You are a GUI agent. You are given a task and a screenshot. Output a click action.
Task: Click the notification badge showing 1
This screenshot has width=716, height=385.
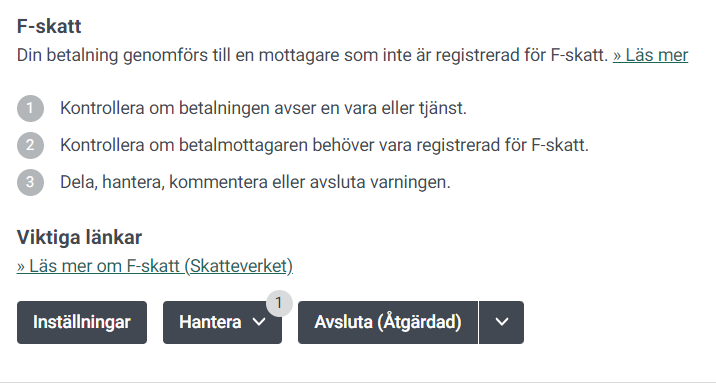point(279,303)
